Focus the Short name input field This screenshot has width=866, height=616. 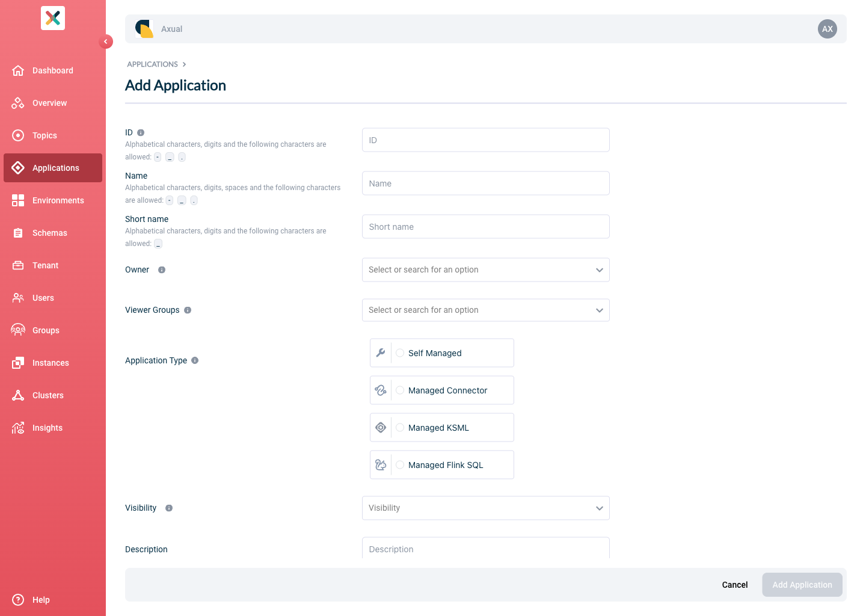click(486, 227)
